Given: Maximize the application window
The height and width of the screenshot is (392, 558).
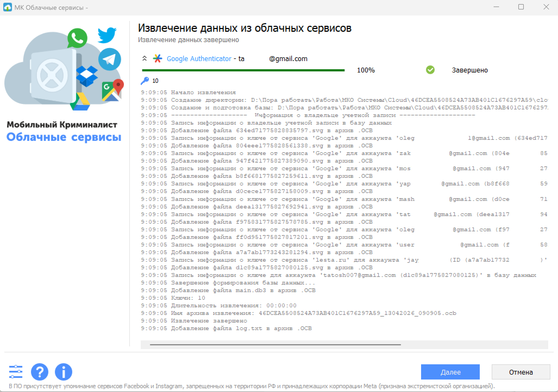Looking at the screenshot, I should click(x=521, y=7).
